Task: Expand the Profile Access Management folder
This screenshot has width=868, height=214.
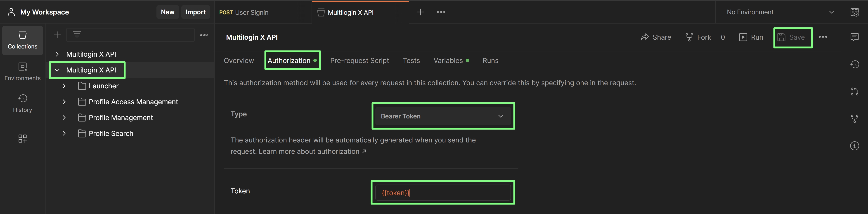Action: pyautogui.click(x=64, y=102)
